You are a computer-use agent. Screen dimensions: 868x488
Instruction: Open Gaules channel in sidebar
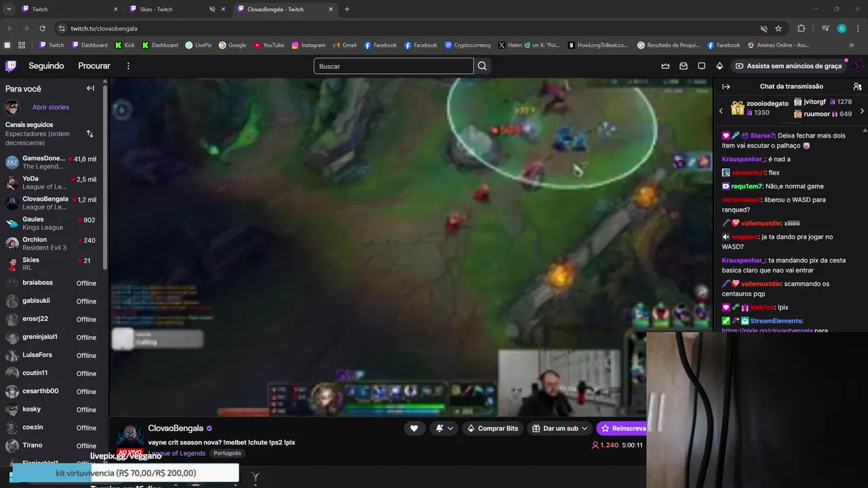(52, 223)
